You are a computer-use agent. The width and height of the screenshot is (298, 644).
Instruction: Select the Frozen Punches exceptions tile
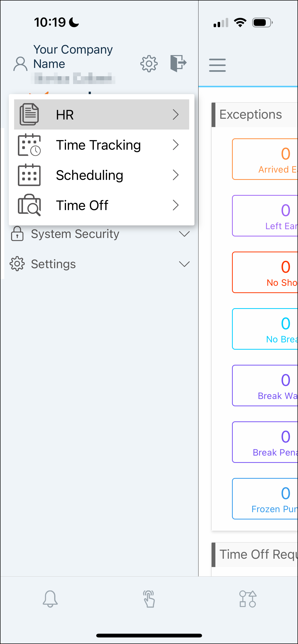point(265,499)
